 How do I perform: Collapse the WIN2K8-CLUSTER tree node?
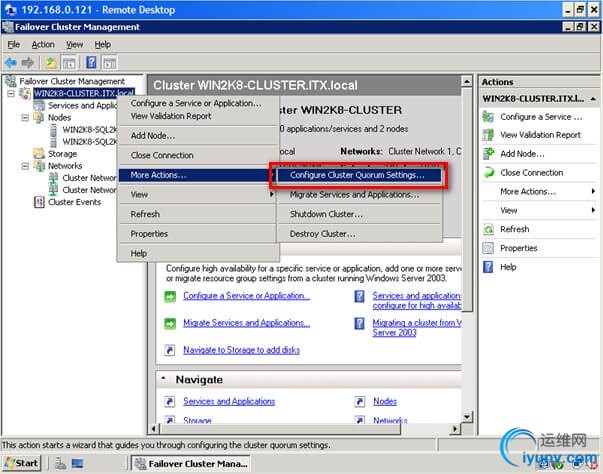tap(11, 93)
